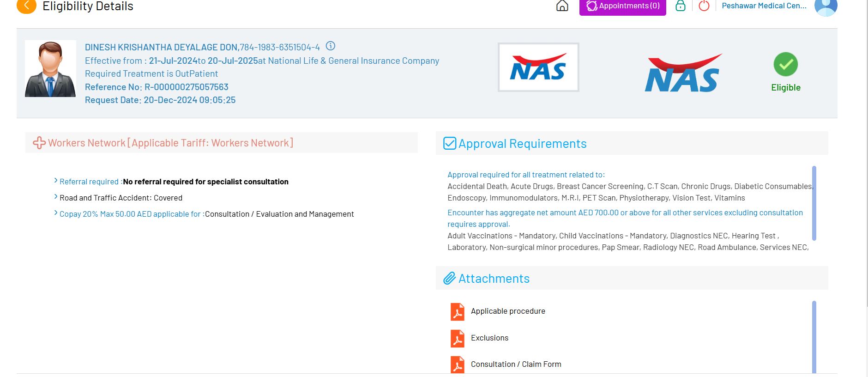Go to home via house icon
The height and width of the screenshot is (377, 868).
click(562, 6)
